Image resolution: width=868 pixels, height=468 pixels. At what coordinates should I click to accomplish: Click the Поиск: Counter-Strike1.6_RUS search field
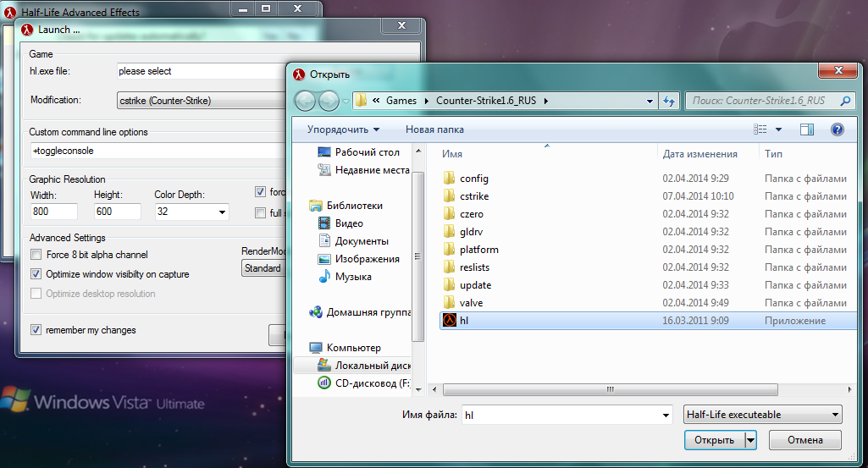[x=770, y=101]
